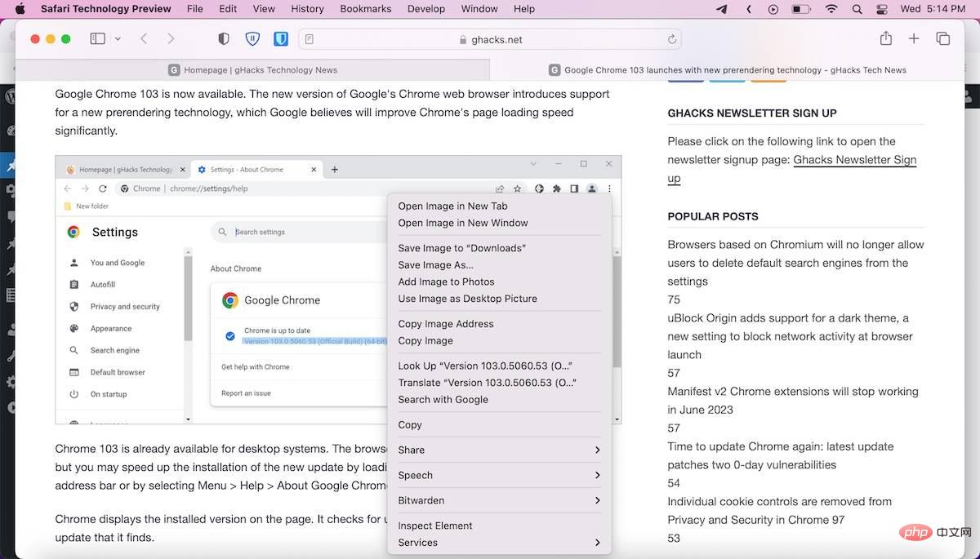
Task: Choose Translate "Version 103.0.5060.53"
Action: [x=499, y=383]
